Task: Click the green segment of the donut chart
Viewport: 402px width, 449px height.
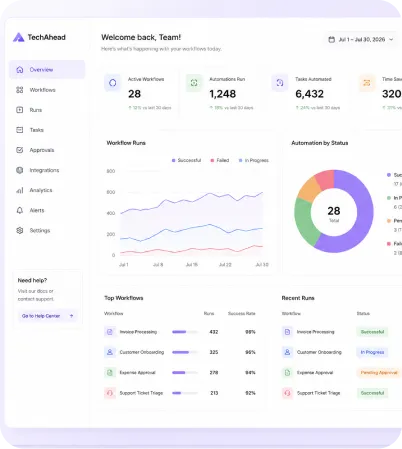Action: click(304, 222)
